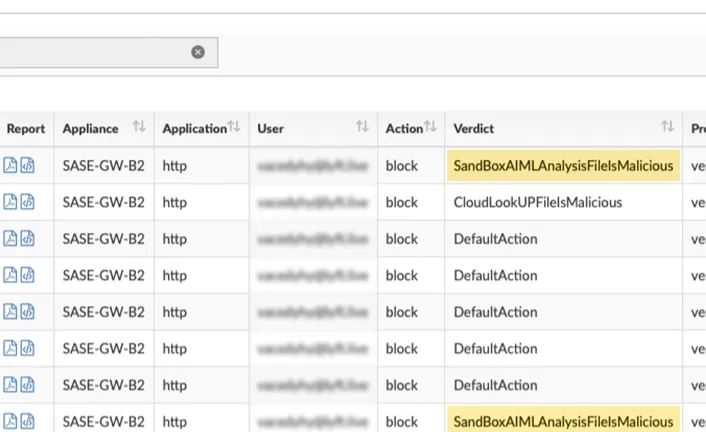The width and height of the screenshot is (706, 432).
Task: Open the code report icon in third row
Action: click(x=27, y=239)
